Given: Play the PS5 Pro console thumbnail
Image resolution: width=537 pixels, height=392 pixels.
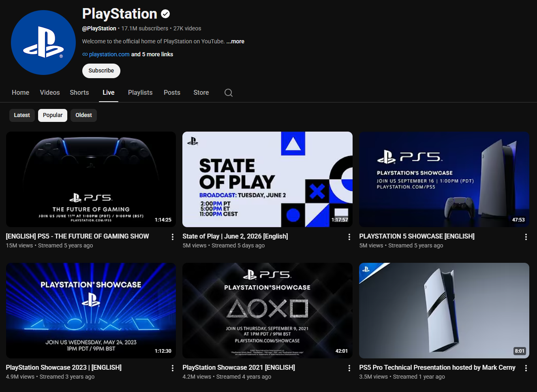Looking at the screenshot, I should click(x=444, y=311).
